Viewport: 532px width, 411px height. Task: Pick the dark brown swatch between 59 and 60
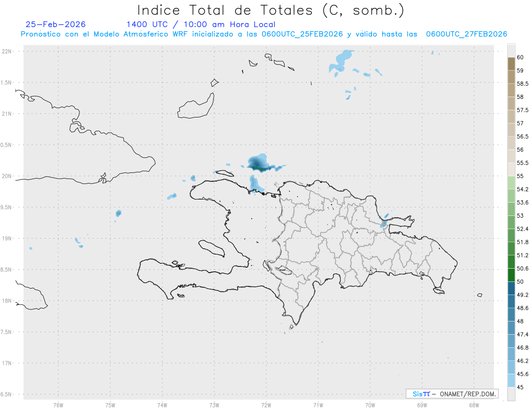tap(511, 64)
